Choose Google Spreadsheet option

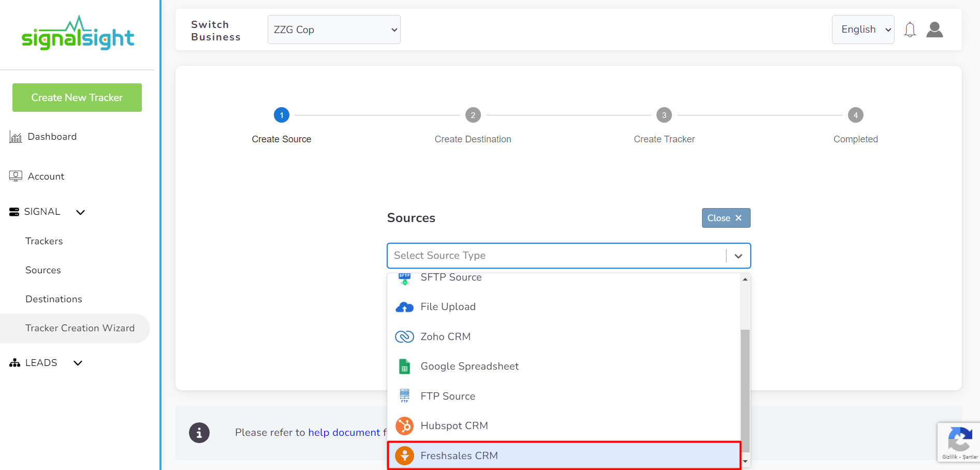[x=564, y=366]
